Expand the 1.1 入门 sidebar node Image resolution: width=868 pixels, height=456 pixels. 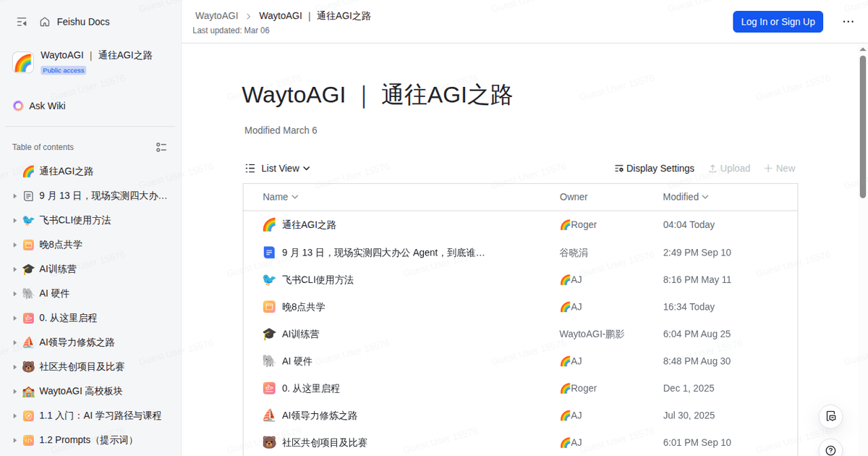click(x=14, y=415)
